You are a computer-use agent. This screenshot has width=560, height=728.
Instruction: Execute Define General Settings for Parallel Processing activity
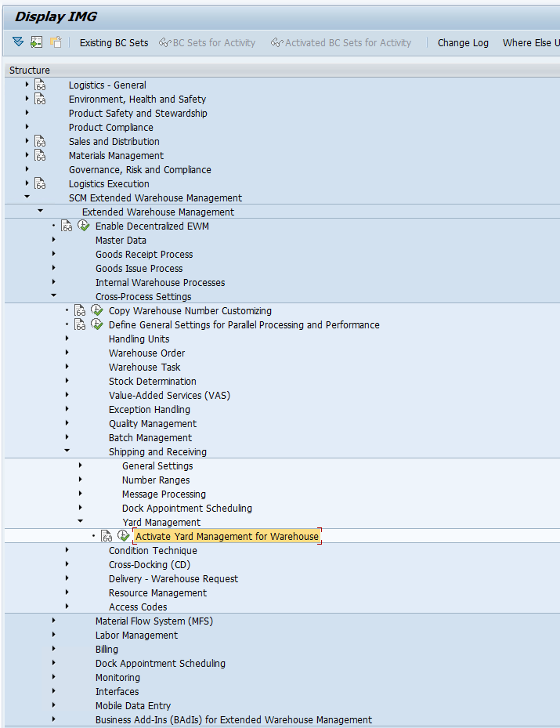97,324
